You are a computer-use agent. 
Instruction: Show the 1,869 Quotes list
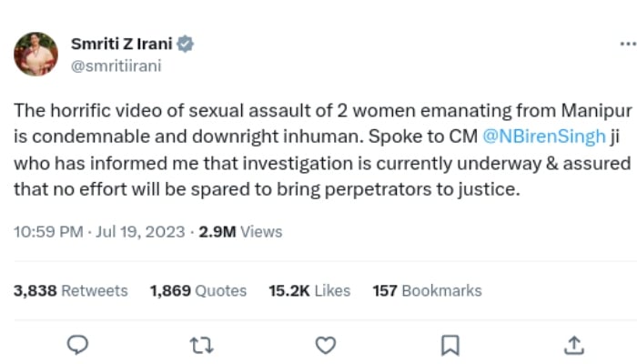(x=198, y=291)
